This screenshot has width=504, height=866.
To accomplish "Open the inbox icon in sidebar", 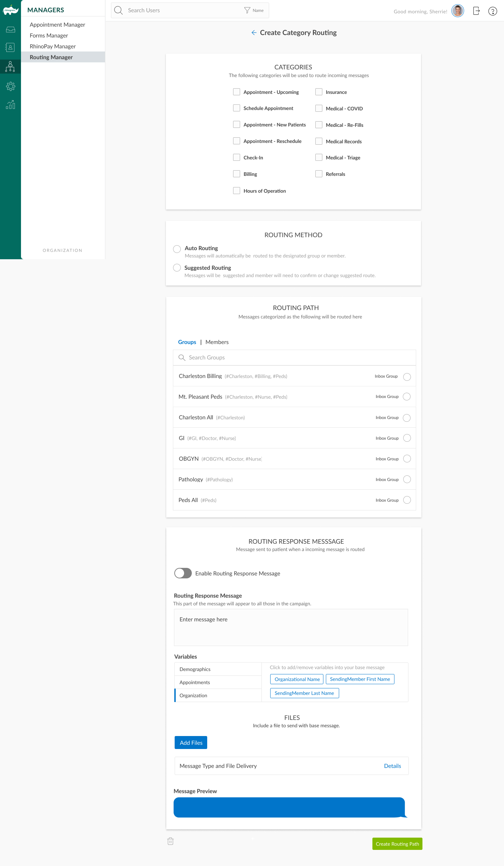I will tap(10, 30).
